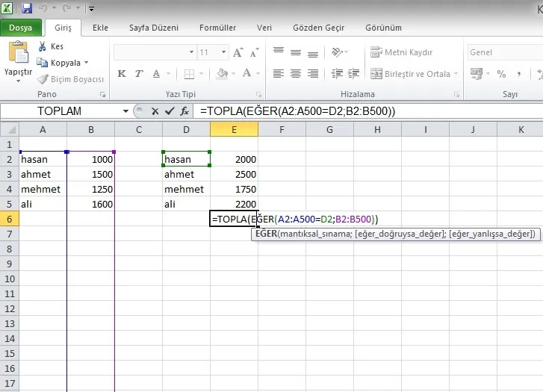Open the fill color bucket swatch
The height and width of the screenshot is (392, 543).
222,74
